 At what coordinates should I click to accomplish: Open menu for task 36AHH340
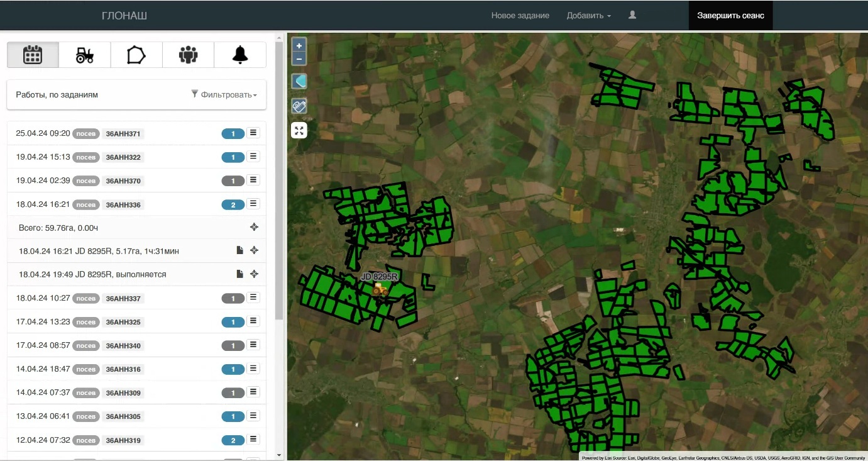(253, 345)
